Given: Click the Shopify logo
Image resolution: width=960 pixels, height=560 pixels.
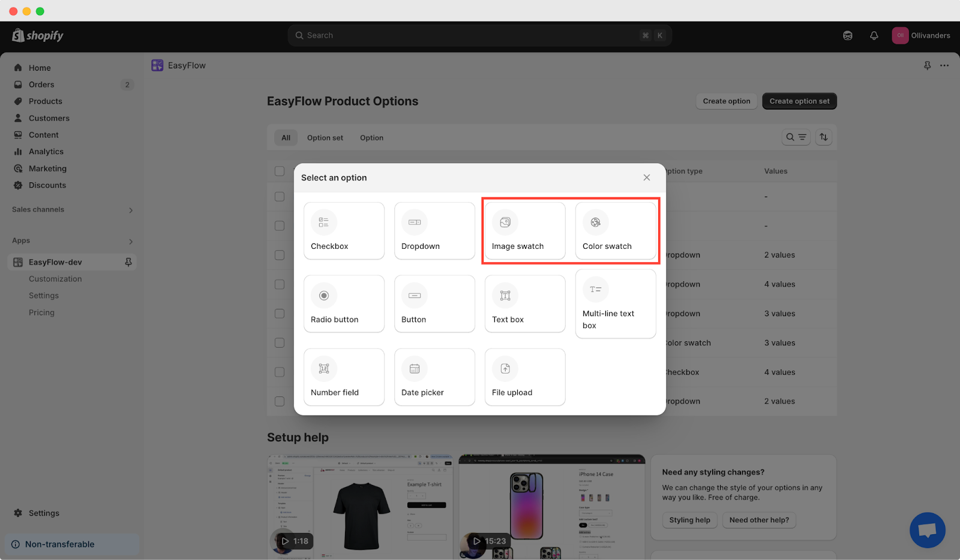Looking at the screenshot, I should coord(38,35).
